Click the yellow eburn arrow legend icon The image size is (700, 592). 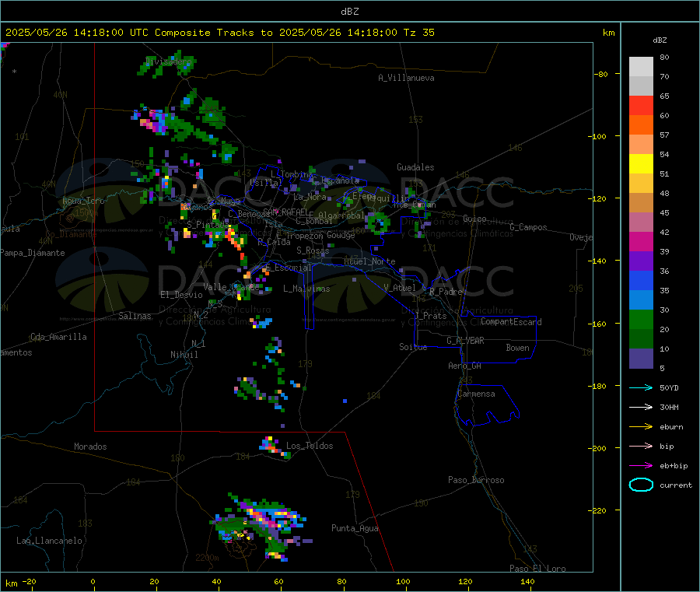click(641, 426)
